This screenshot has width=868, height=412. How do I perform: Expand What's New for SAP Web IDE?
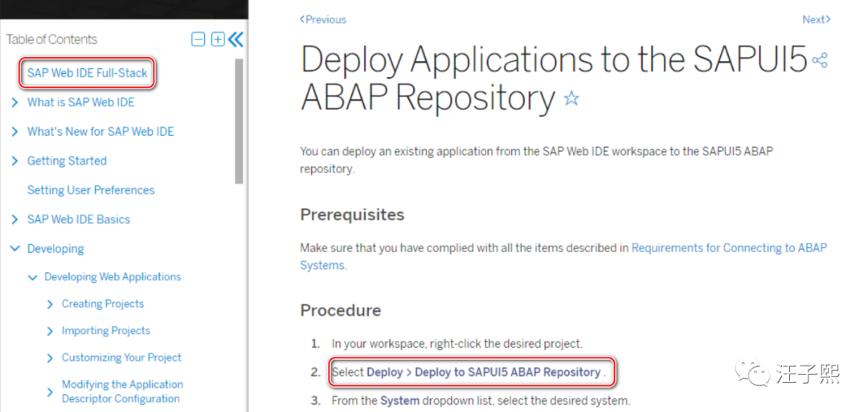coord(15,132)
